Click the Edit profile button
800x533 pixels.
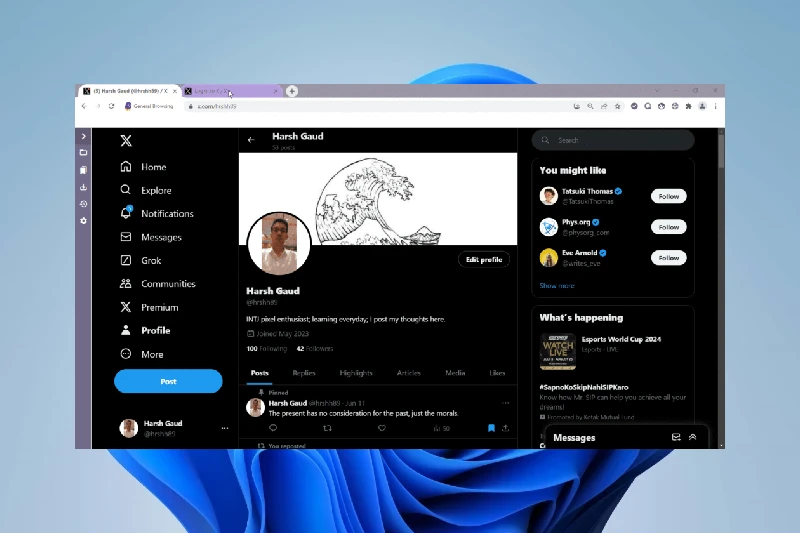[484, 260]
